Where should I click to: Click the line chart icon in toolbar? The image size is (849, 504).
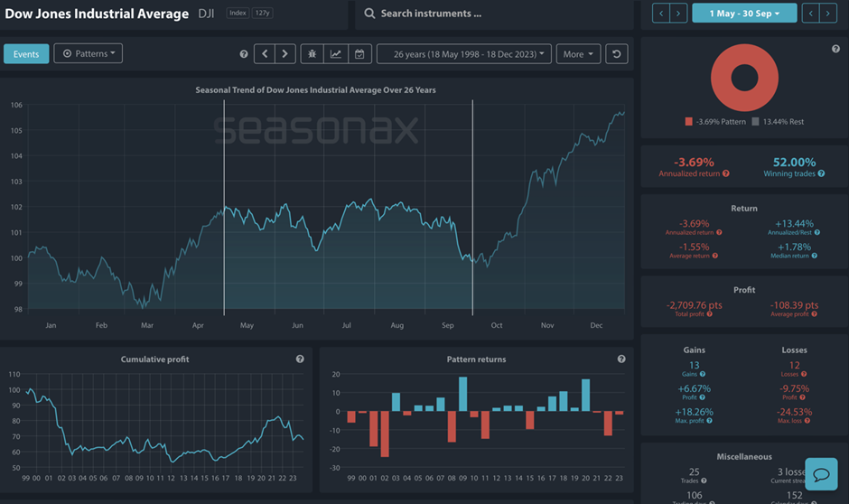336,53
